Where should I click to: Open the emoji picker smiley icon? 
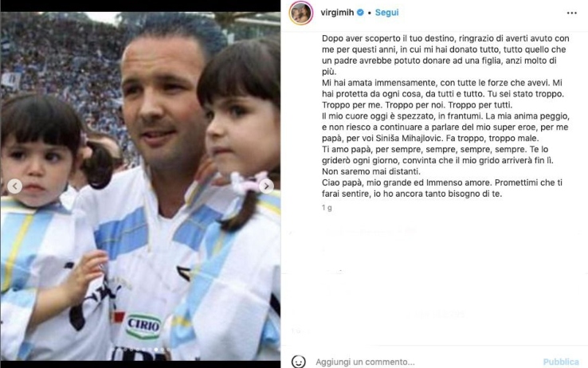coord(298,362)
